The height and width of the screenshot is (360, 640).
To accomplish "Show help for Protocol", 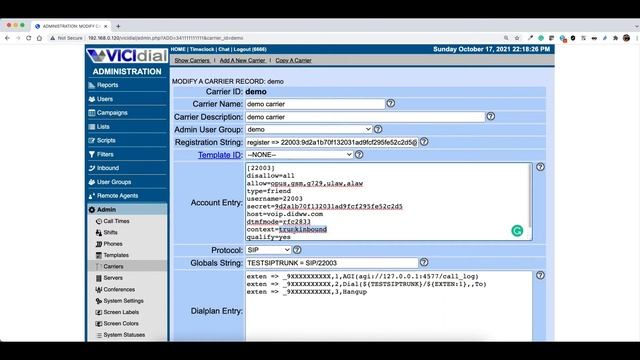I will [297, 249].
